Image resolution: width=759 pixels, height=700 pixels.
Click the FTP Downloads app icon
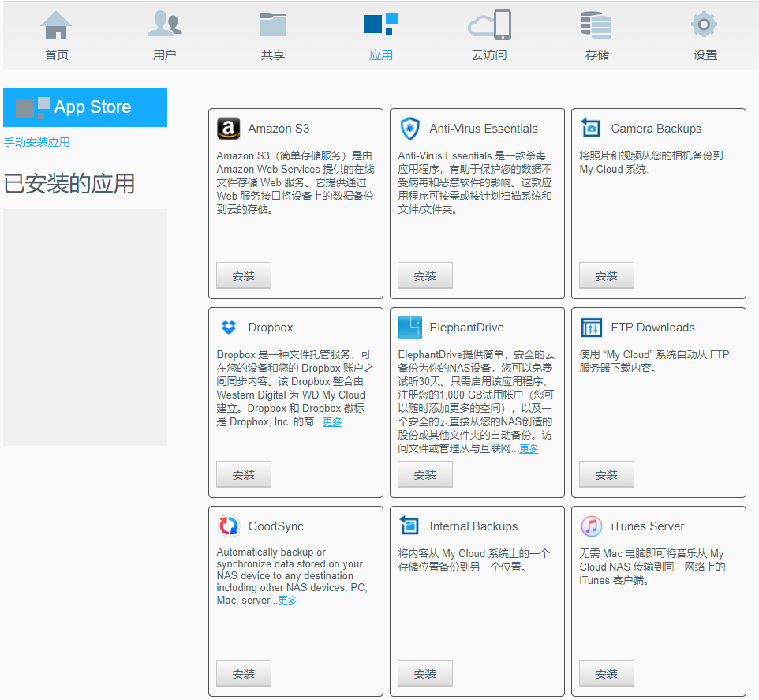[591, 328]
